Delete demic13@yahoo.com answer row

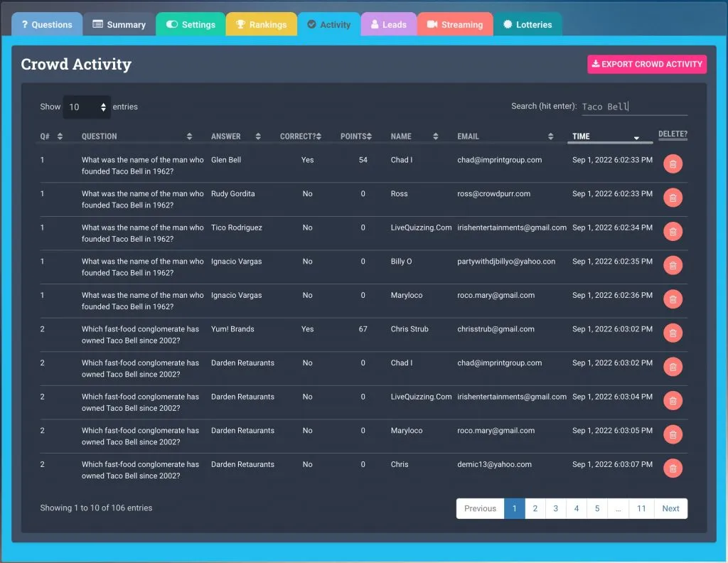[673, 468]
